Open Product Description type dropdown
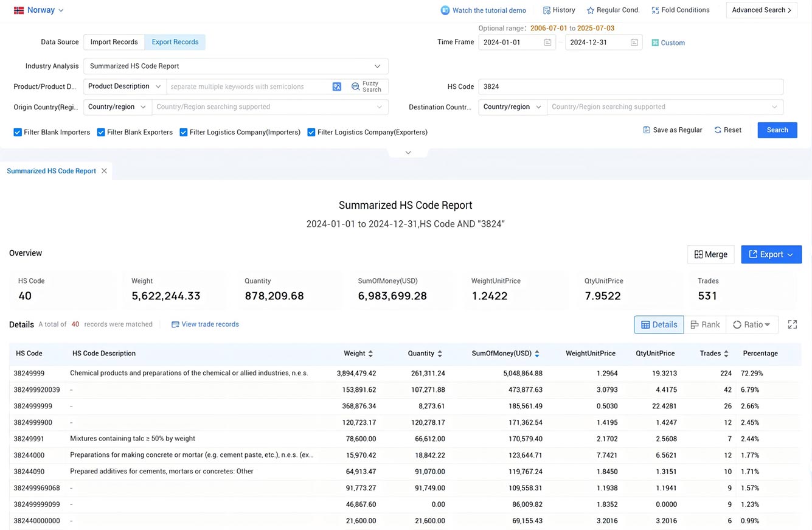The height and width of the screenshot is (530, 812). 125,86
